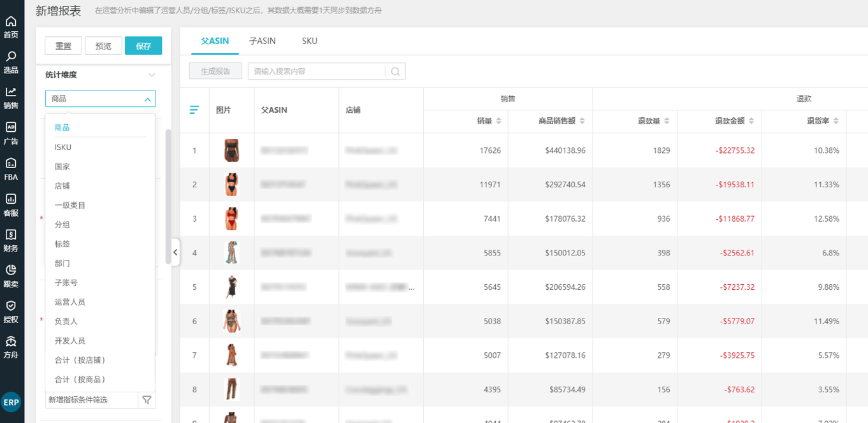Click the filter funnel icon beside 新增指标条件筛选
This screenshot has width=868, height=423.
[x=147, y=400]
